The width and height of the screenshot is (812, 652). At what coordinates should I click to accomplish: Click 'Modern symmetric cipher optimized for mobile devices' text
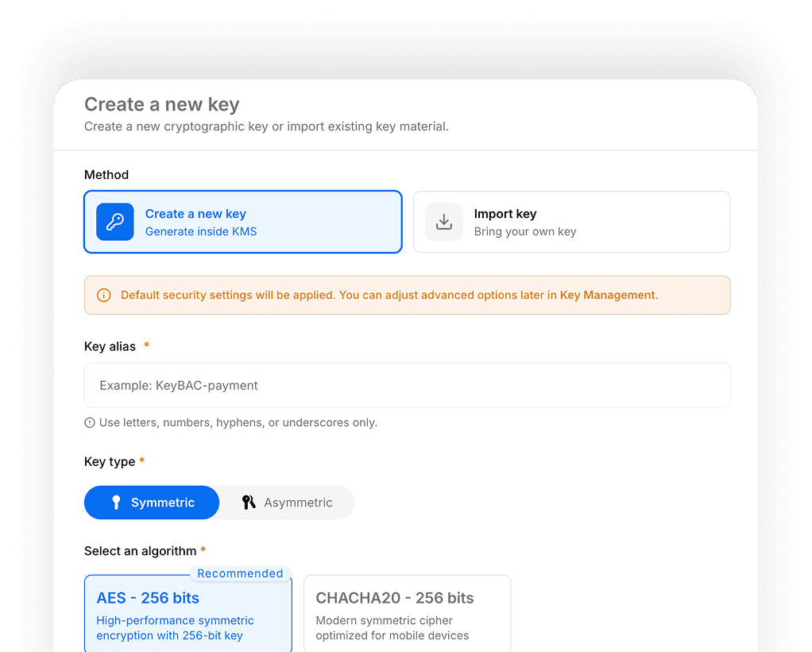pos(392,628)
